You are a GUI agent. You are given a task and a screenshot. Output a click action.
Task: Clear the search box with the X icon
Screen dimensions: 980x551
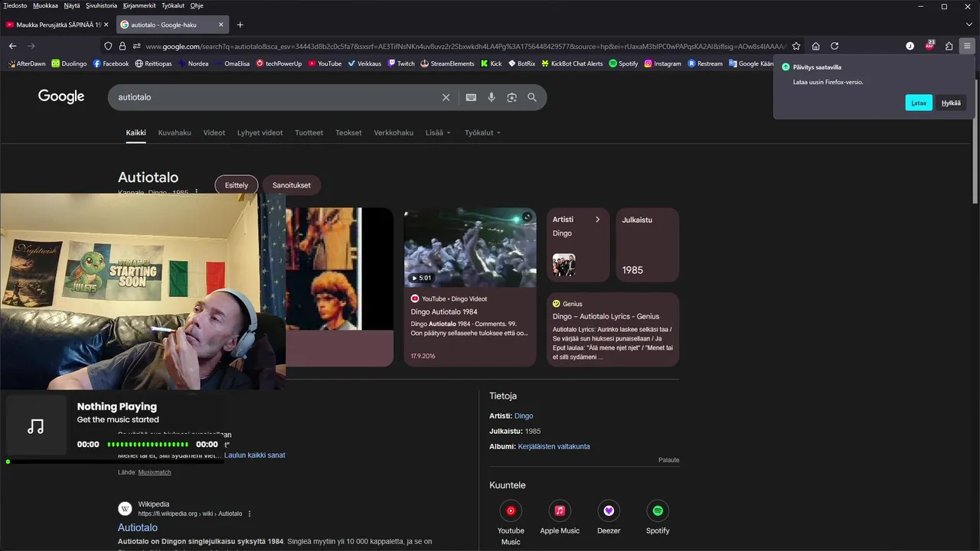[446, 97]
